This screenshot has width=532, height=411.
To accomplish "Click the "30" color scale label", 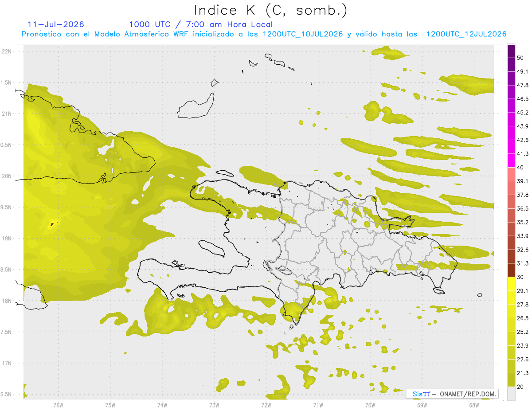I will 521,277.
